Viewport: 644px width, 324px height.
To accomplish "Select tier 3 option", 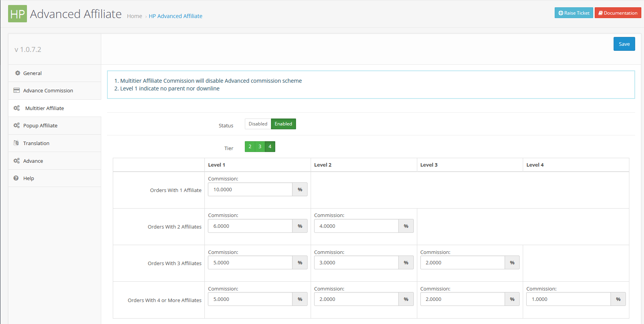I will [x=260, y=147].
